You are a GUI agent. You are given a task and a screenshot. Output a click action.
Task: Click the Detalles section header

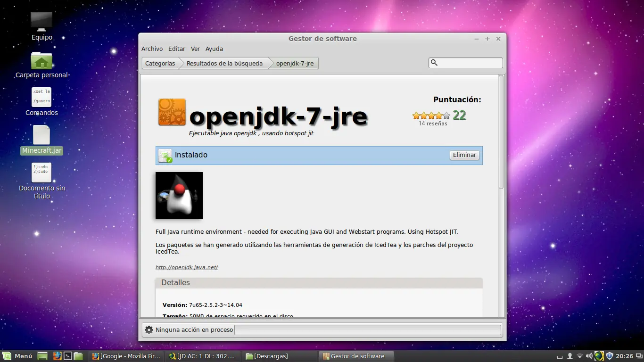(x=319, y=283)
